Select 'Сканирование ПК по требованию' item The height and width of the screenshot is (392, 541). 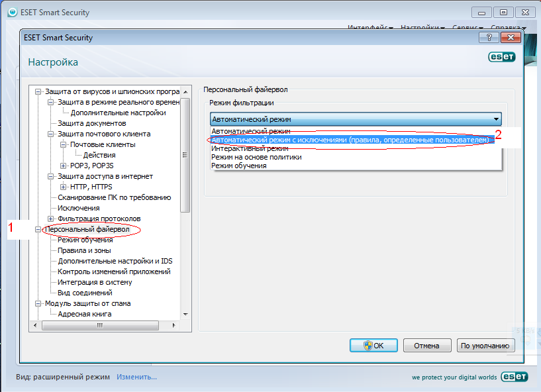click(x=114, y=197)
